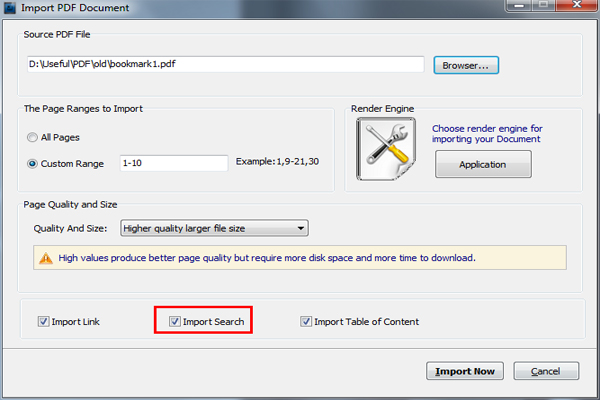This screenshot has width=600, height=400.
Task: Click the Browser... button
Action: coord(466,65)
